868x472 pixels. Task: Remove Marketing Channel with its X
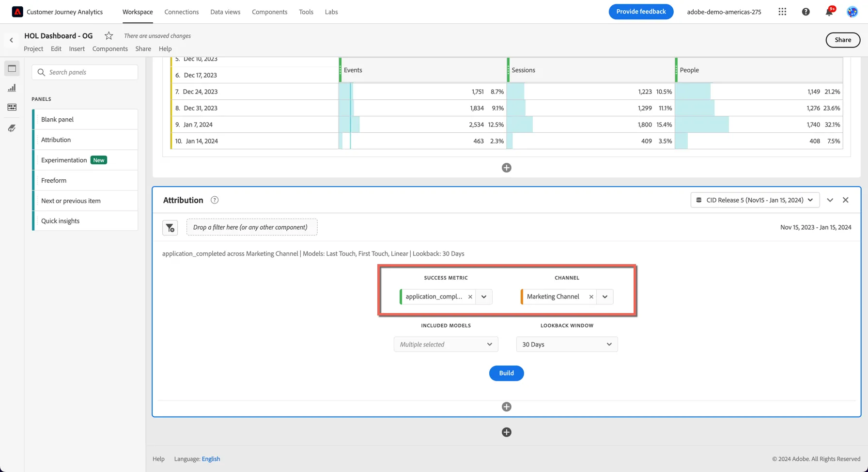[591, 297]
